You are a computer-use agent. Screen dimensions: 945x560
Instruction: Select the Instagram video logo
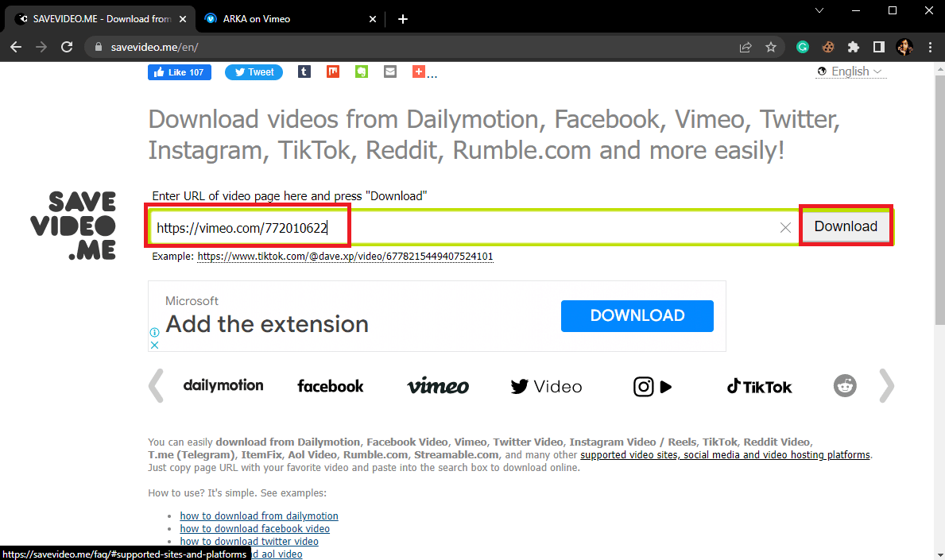click(653, 387)
